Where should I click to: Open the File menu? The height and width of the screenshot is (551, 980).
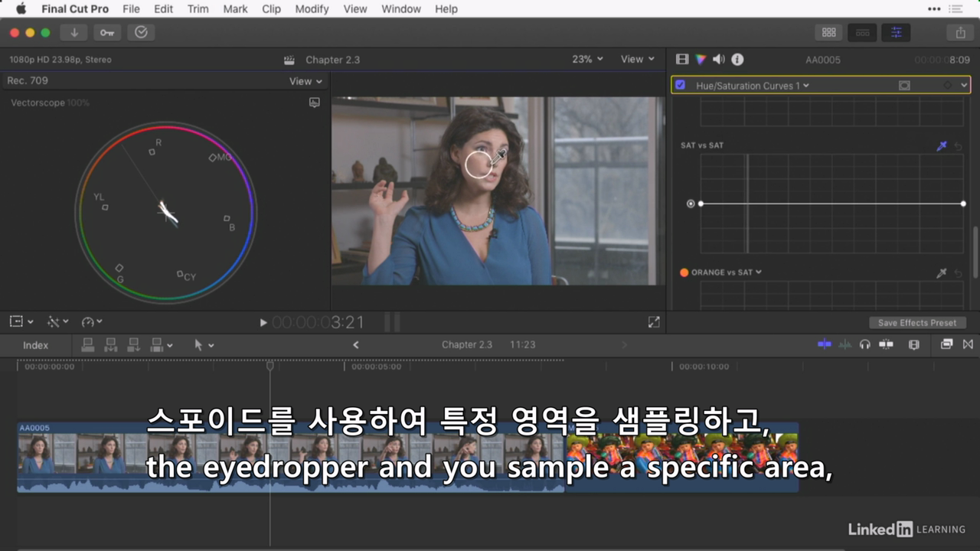pos(131,9)
